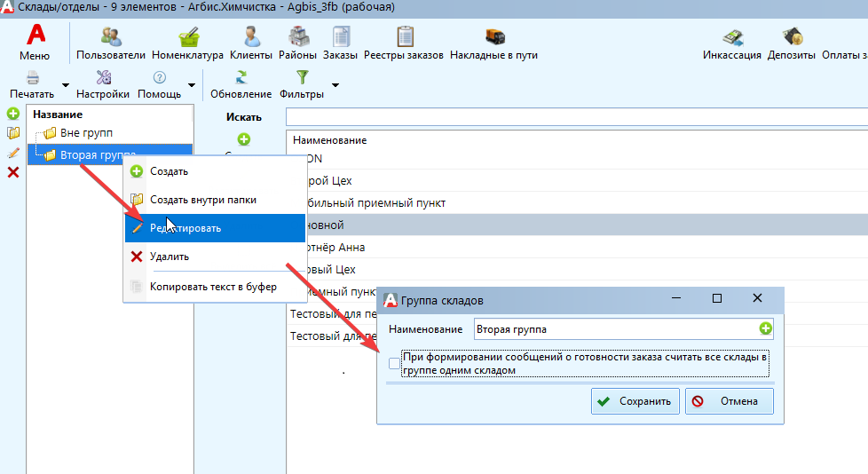Open Инкассация money icon
Image resolution: width=868 pixels, height=474 pixels.
tap(732, 37)
